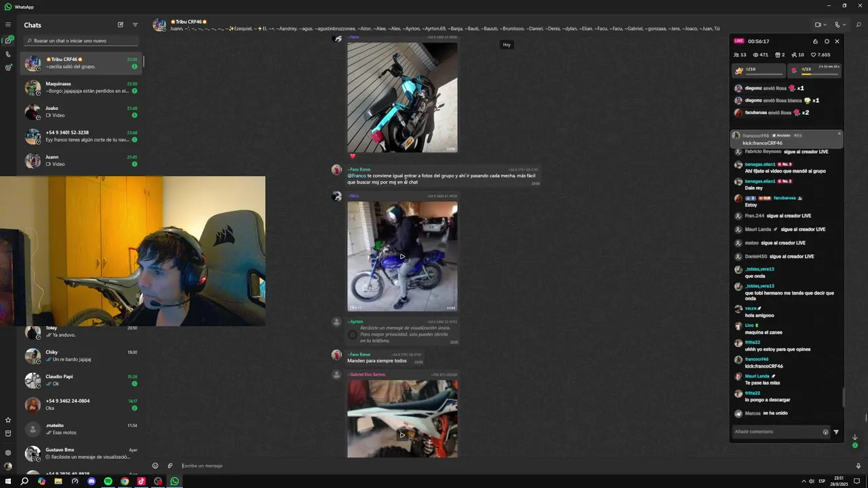The width and height of the screenshot is (868, 488).
Task: Click the search chat input field
Action: click(x=83, y=41)
